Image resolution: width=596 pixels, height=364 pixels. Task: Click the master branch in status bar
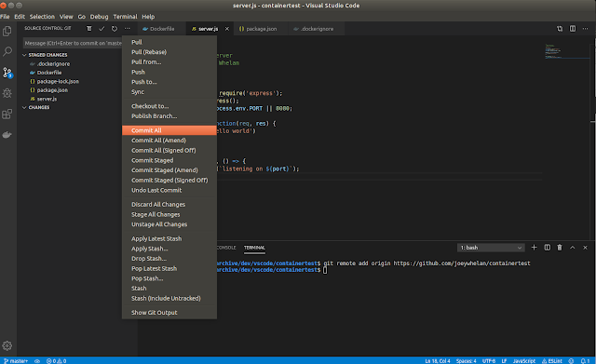(x=16, y=361)
